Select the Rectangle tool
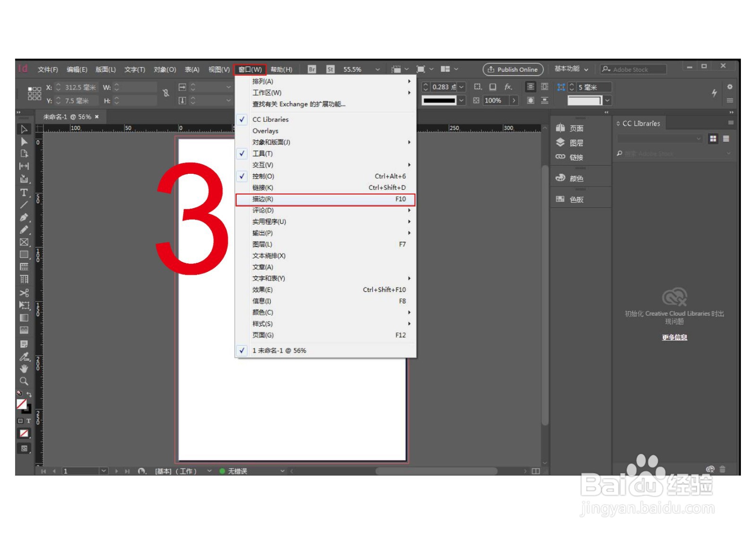This screenshot has height=534, width=756. (24, 254)
